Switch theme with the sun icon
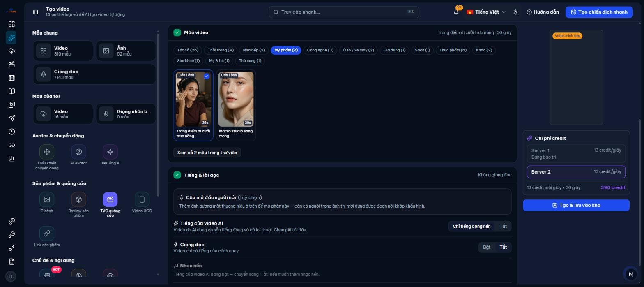The image size is (644, 287). tap(515, 12)
